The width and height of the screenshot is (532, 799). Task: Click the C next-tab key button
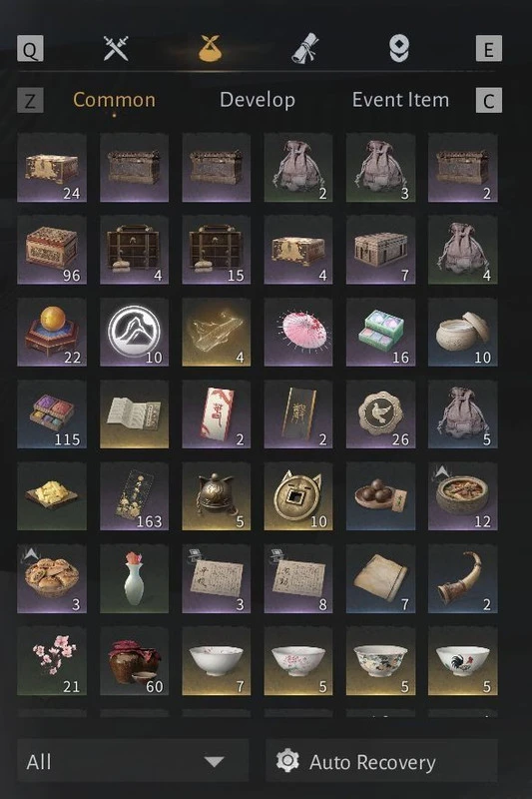pos(489,100)
